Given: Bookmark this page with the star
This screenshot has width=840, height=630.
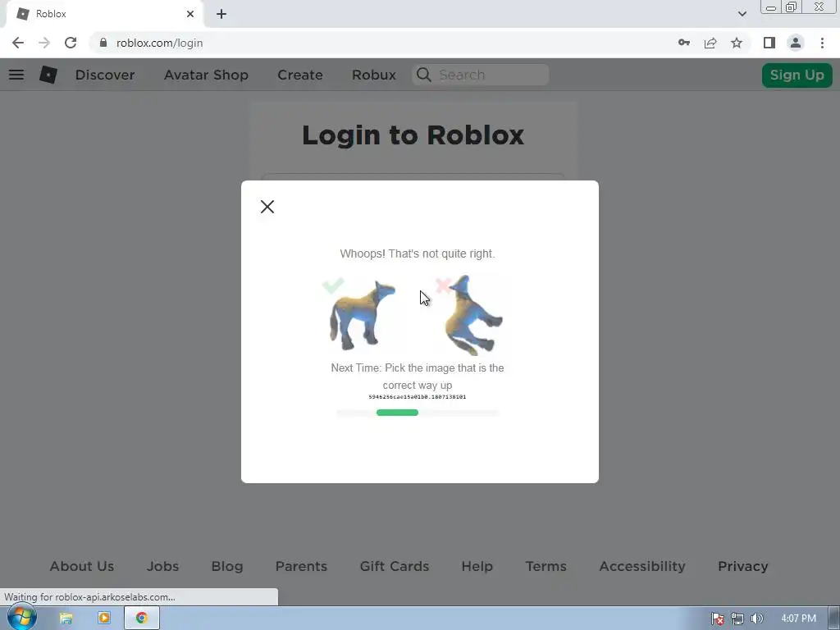Looking at the screenshot, I should 737,43.
